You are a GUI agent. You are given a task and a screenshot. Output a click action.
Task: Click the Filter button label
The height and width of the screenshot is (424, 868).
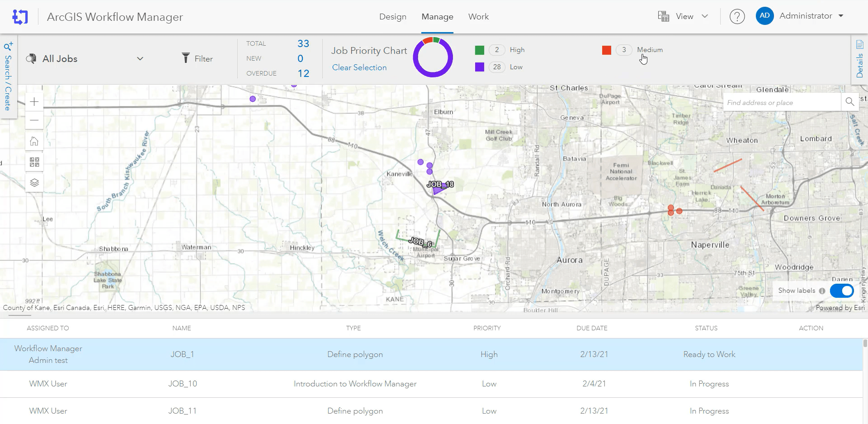[203, 59]
